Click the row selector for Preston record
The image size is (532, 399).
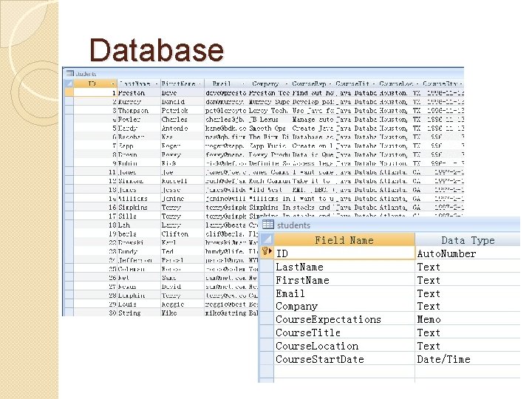(x=69, y=92)
